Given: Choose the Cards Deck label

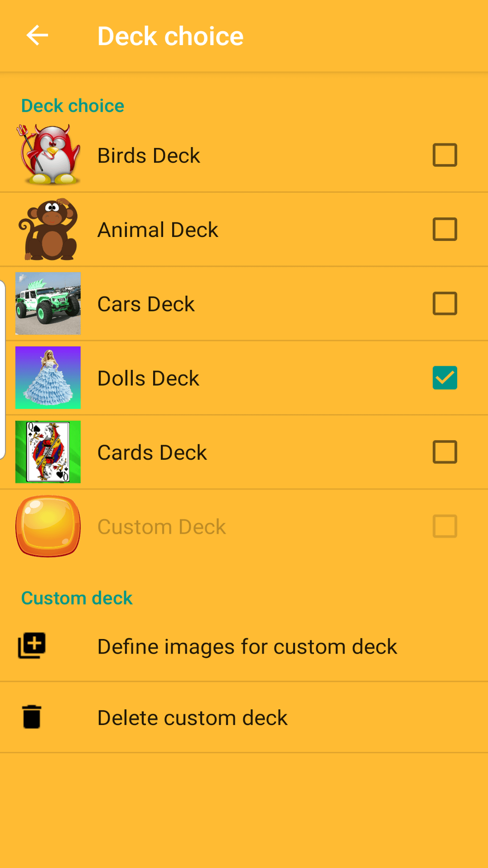Looking at the screenshot, I should coord(152,453).
